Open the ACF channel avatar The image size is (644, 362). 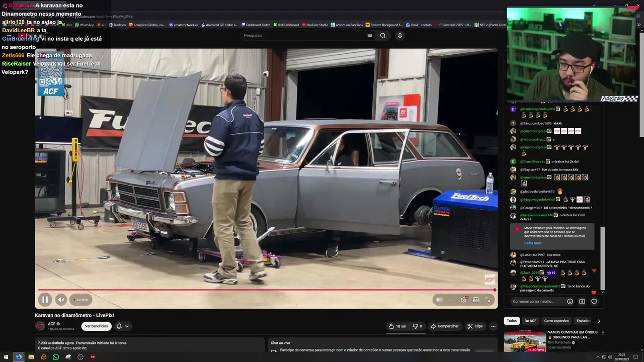coord(40,326)
